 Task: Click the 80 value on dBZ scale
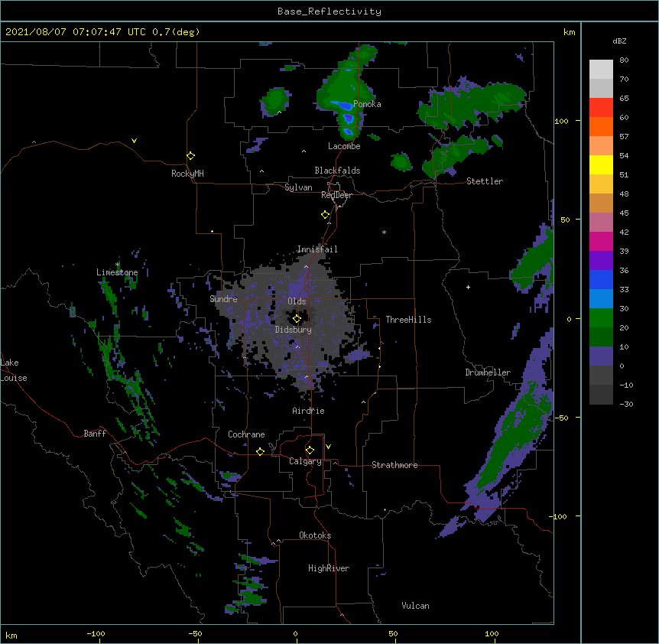click(624, 60)
